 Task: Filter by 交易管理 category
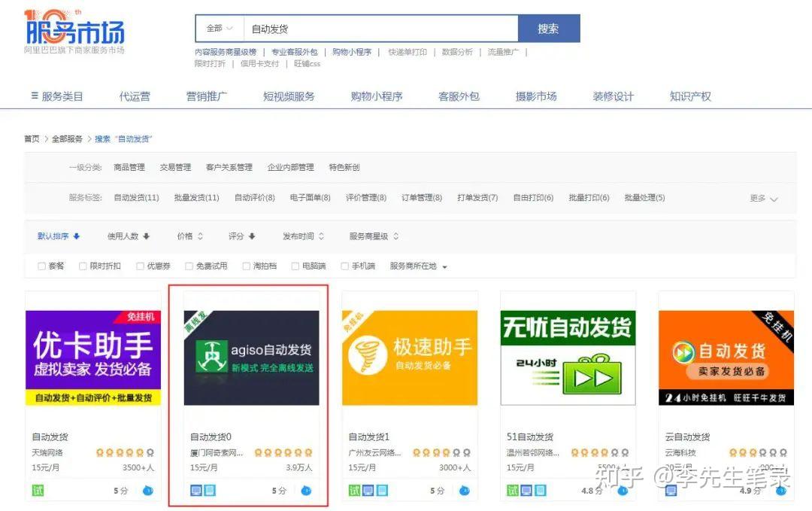click(x=175, y=167)
